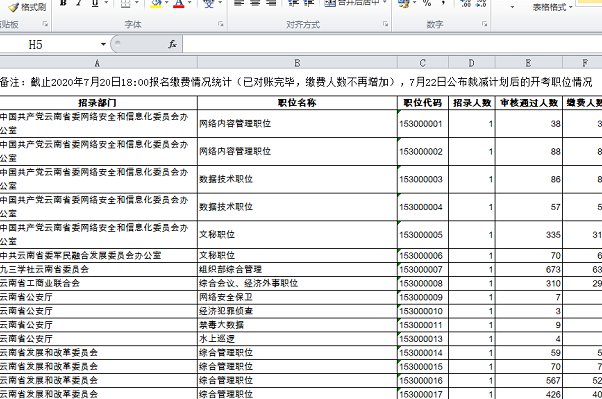Select the 九三学社云南省委员会 cell
This screenshot has width=602, height=399.
(98, 269)
